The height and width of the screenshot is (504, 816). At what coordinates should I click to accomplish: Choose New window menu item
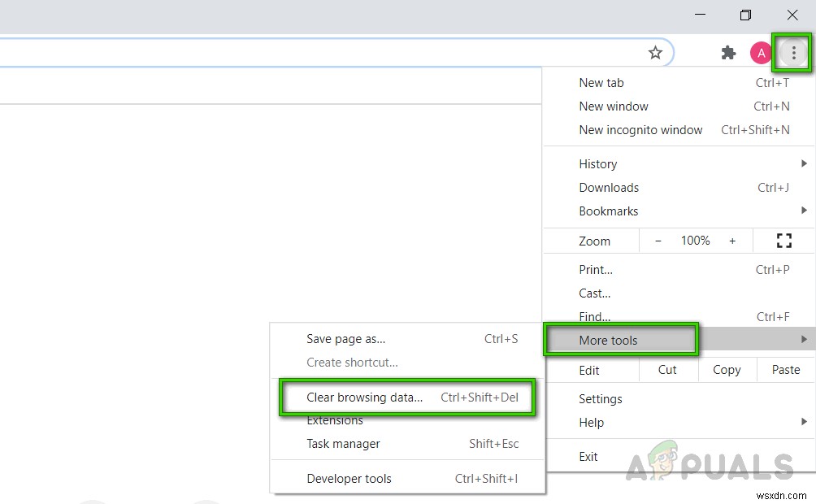pos(679,106)
